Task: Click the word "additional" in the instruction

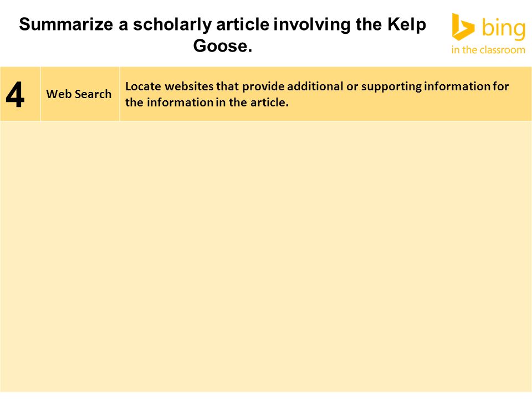Action: [x=315, y=86]
